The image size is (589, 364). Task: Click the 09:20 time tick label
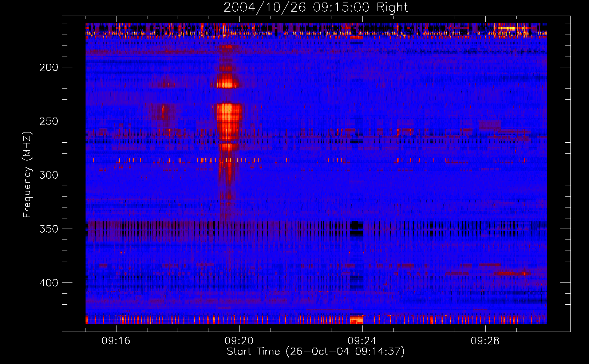click(x=239, y=341)
